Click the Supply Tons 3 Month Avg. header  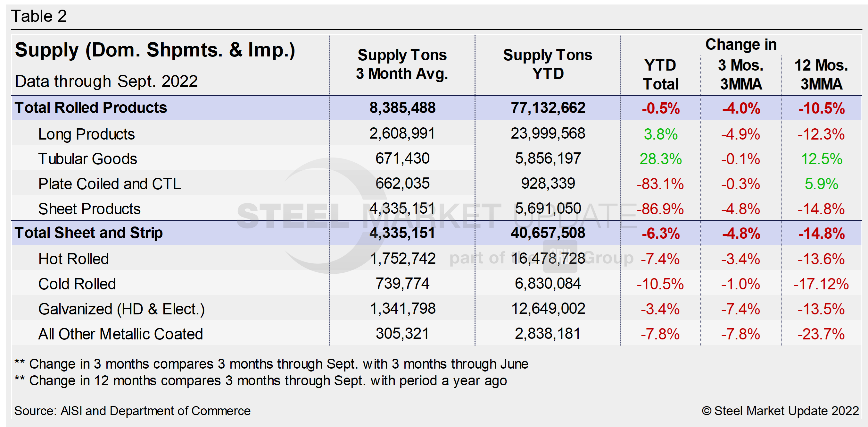point(402,64)
